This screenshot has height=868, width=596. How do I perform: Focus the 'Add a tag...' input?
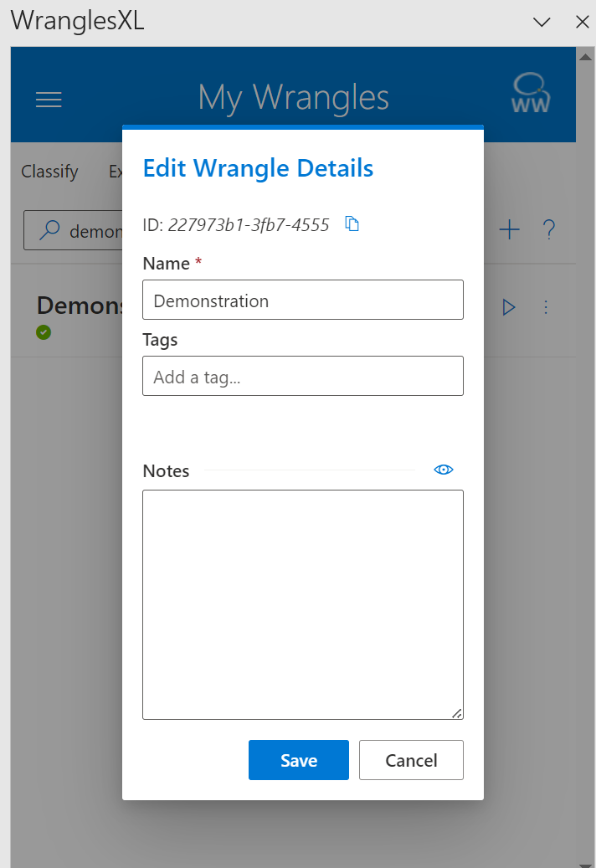click(302, 377)
